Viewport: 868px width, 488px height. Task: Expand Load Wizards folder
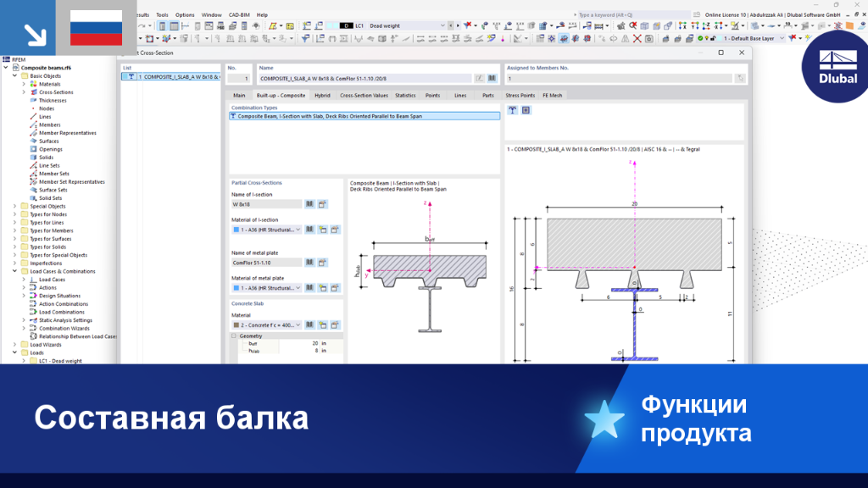[x=15, y=345]
